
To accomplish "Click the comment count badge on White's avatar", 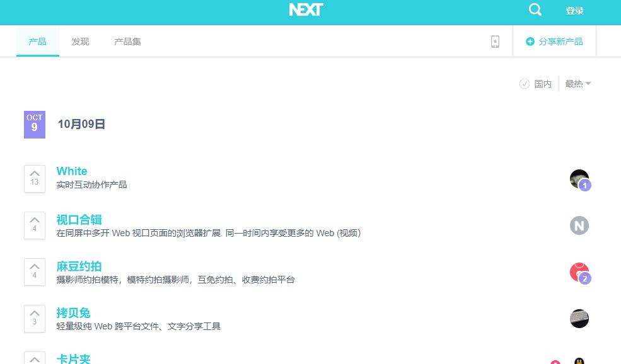I will pyautogui.click(x=585, y=186).
